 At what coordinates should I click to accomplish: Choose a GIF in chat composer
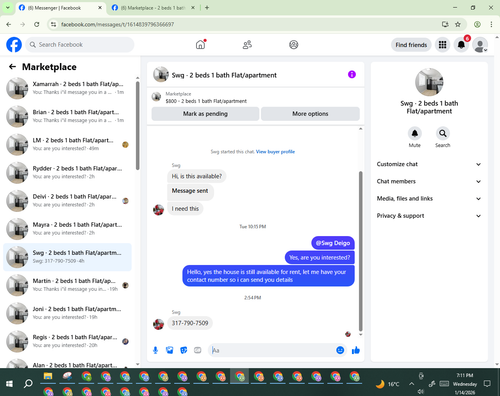click(198, 350)
